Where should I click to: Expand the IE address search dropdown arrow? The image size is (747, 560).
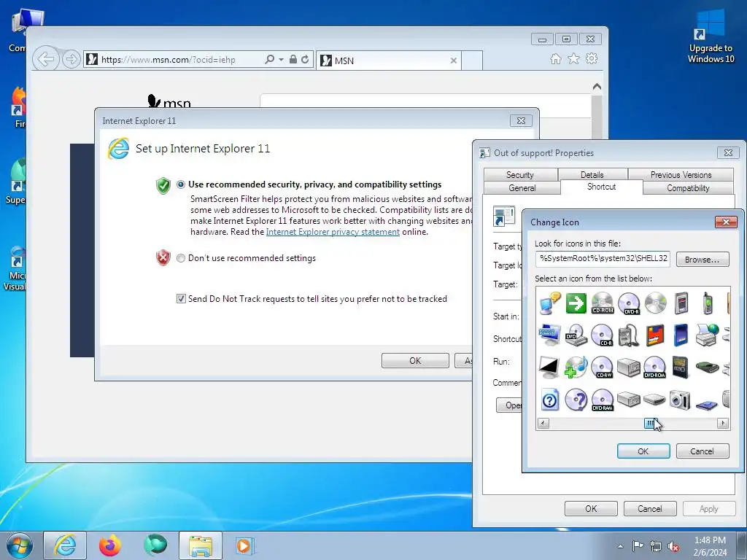(x=281, y=60)
